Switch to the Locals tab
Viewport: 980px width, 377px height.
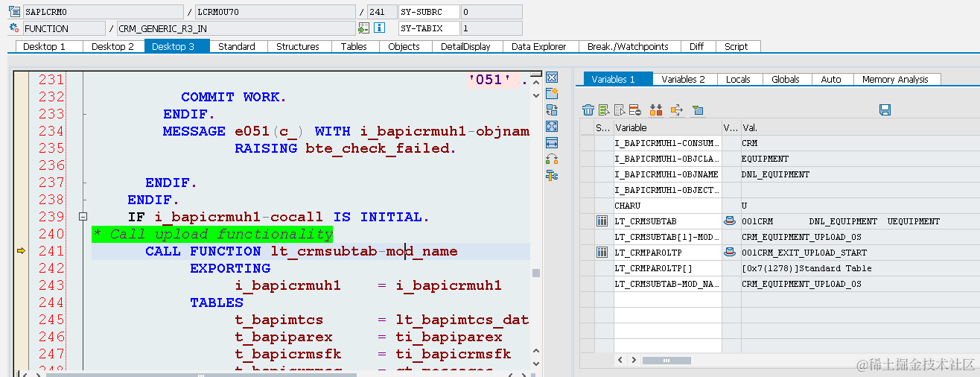pos(738,79)
